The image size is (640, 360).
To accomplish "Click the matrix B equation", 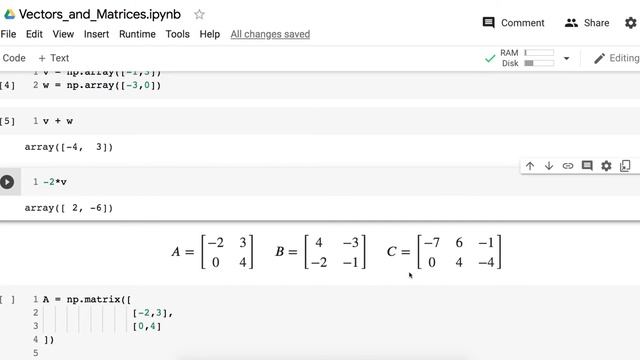I will click(x=320, y=252).
